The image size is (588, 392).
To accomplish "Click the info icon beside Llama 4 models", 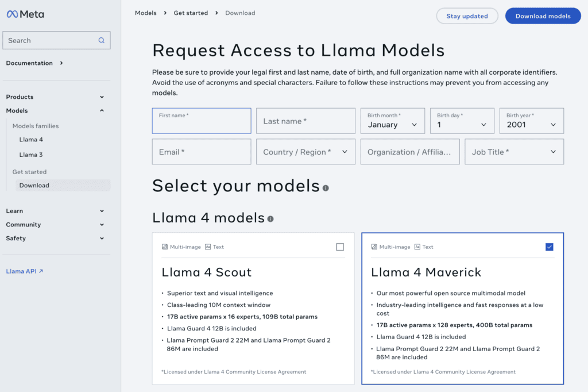I will click(270, 219).
